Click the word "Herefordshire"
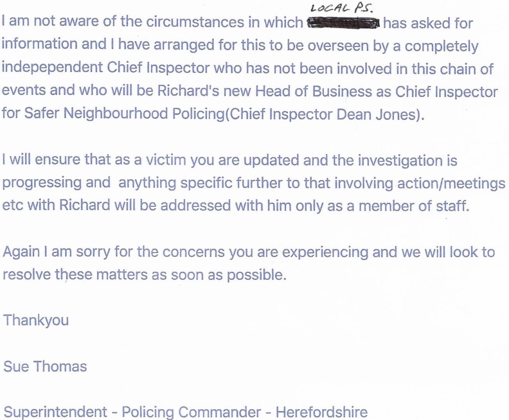This screenshot has width=509, height=420. pos(322,412)
